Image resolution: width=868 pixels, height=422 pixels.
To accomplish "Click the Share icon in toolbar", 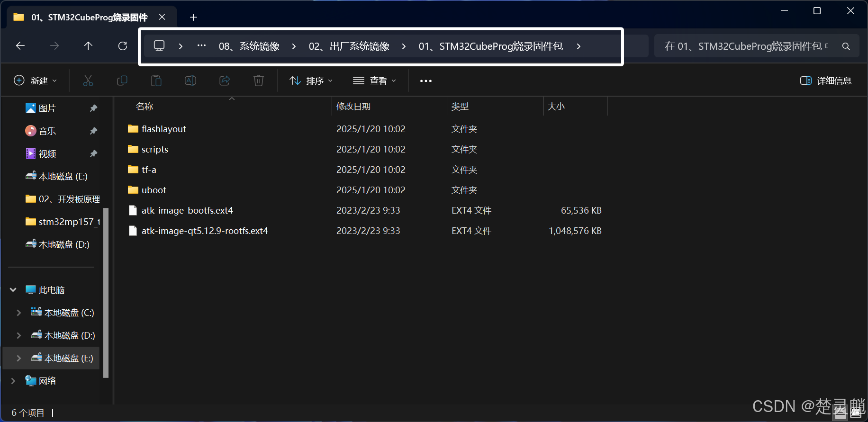I will click(225, 81).
